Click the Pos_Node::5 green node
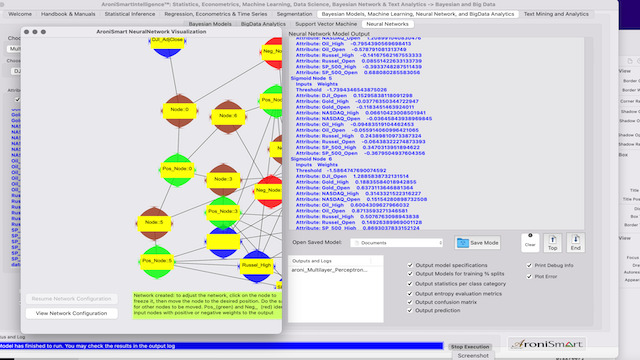Viewport: 640px width, 360px height. tap(157, 262)
